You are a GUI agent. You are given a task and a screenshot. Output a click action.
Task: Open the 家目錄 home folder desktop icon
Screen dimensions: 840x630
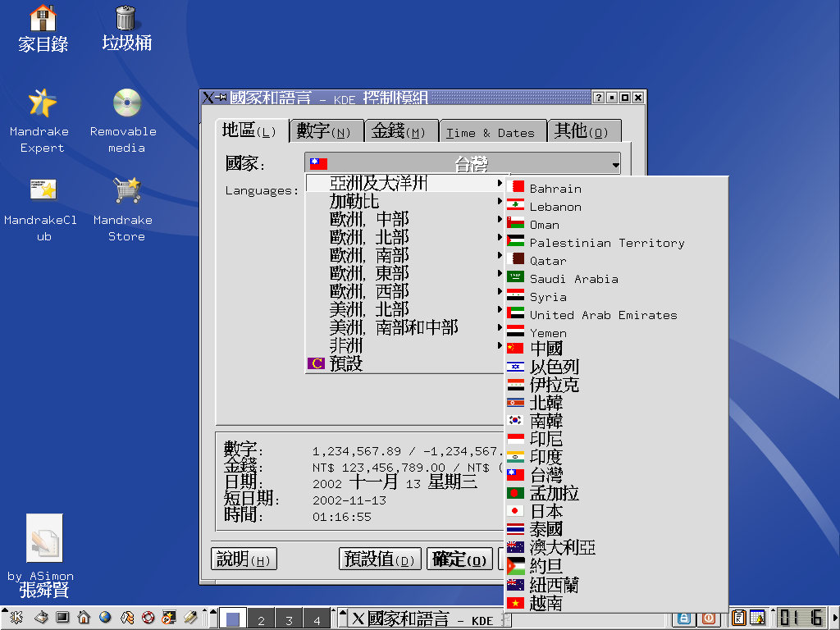pyautogui.click(x=43, y=29)
